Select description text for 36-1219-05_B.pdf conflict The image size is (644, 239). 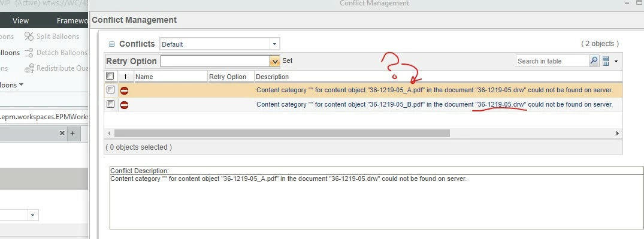[x=434, y=105]
